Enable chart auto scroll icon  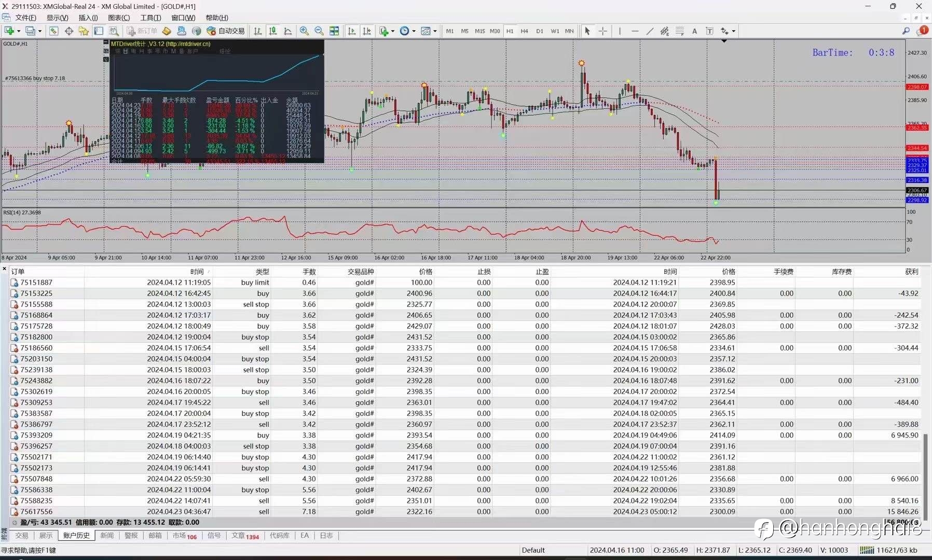click(352, 31)
